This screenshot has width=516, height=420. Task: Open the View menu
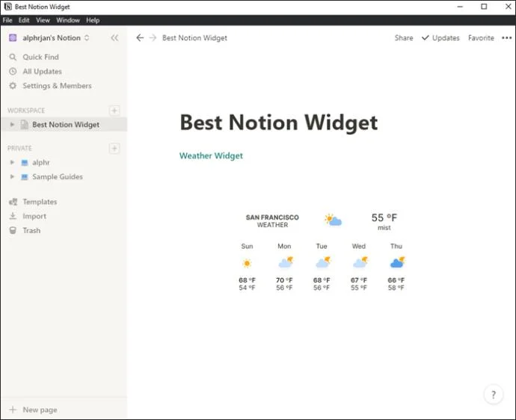coord(43,20)
